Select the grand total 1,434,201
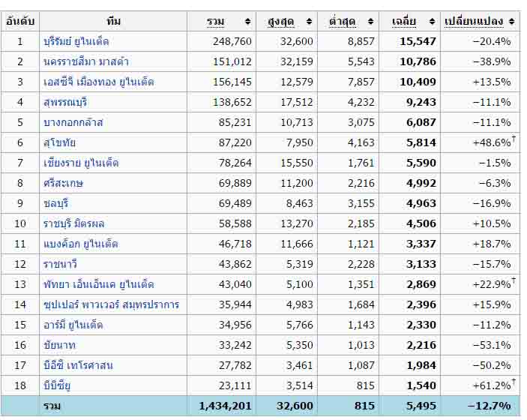This screenshot has width=527, height=420. point(225,406)
